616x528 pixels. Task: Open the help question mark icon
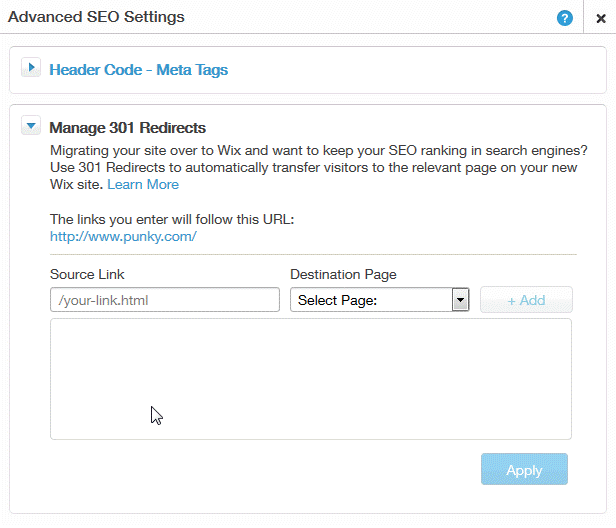[565, 18]
